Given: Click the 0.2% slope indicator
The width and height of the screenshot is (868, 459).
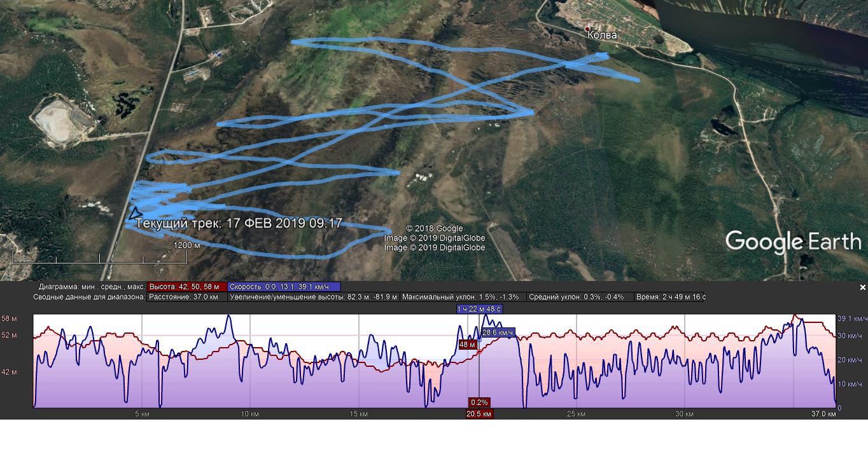Looking at the screenshot, I should point(479,402).
